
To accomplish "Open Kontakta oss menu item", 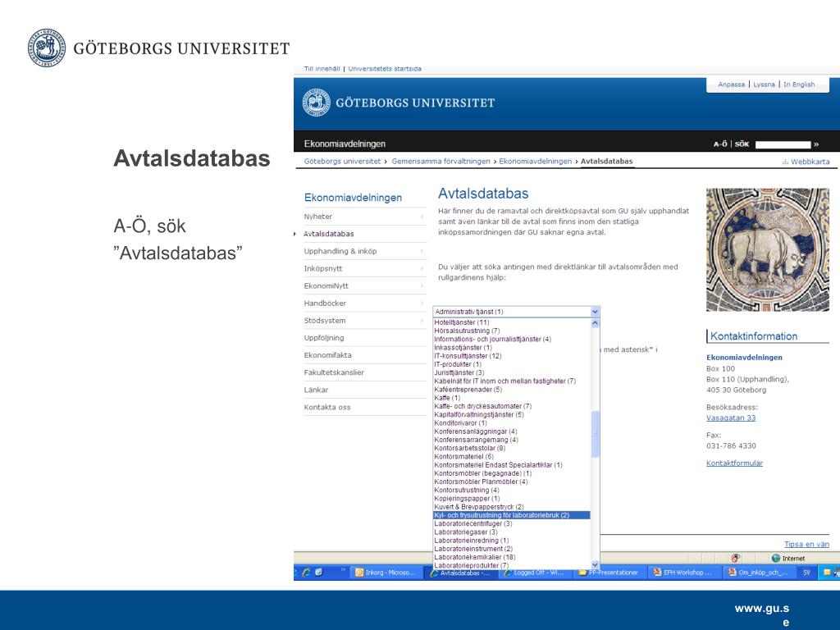I will 327,407.
